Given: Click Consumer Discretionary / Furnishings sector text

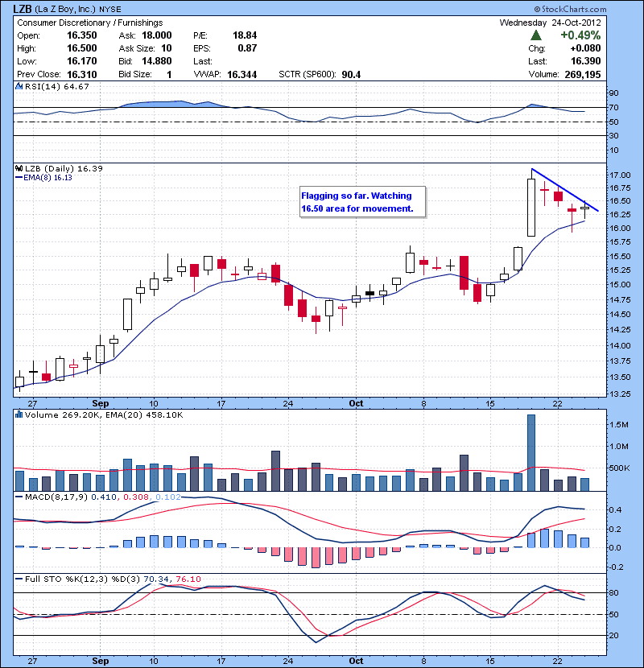Looking at the screenshot, I should (90, 23).
